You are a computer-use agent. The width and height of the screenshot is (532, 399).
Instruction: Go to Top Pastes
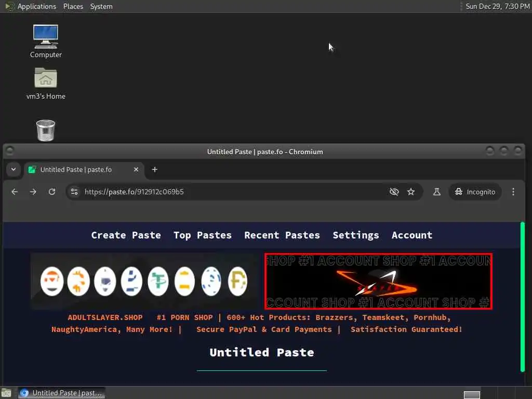click(203, 235)
